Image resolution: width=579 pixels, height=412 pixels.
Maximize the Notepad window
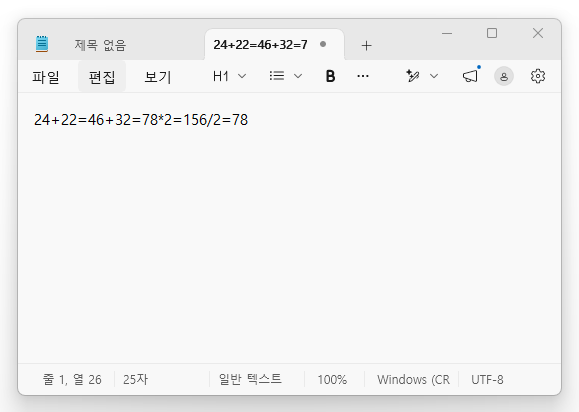tap(492, 33)
